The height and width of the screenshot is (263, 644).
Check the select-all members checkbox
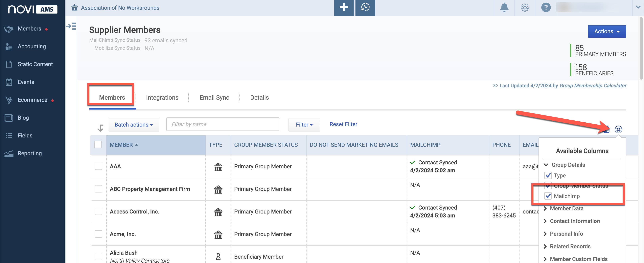coord(98,144)
